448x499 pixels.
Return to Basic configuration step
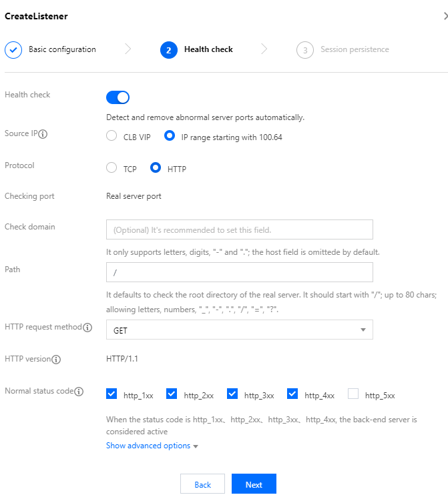tap(62, 49)
